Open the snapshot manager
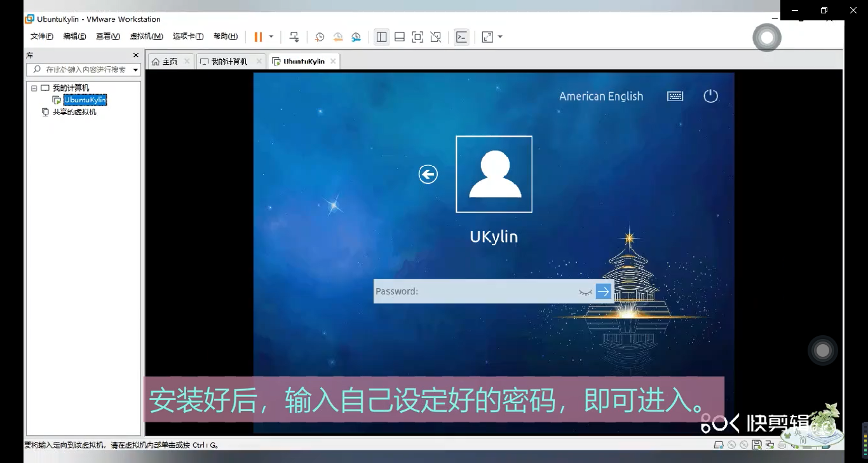Viewport: 868px width, 463px height. click(356, 37)
